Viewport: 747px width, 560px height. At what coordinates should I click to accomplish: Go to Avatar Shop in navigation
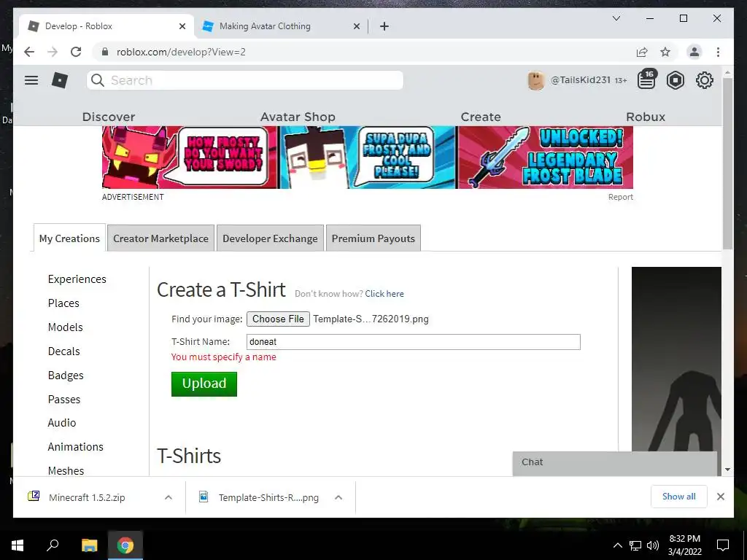tap(298, 117)
